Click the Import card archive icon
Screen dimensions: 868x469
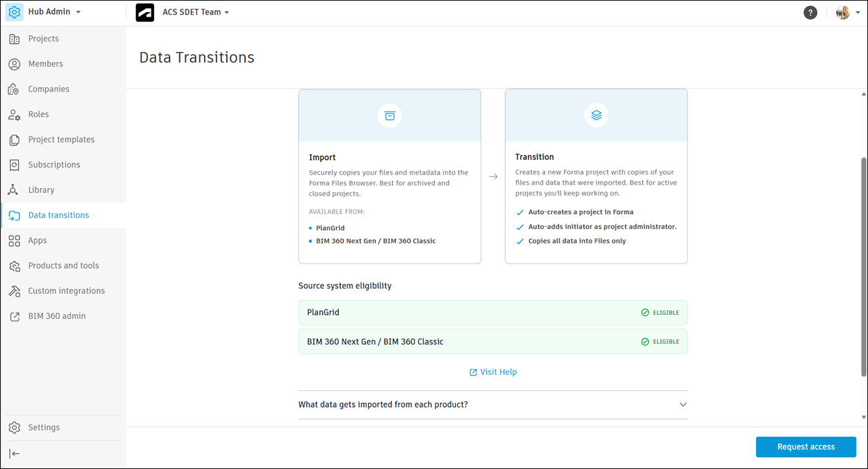390,115
